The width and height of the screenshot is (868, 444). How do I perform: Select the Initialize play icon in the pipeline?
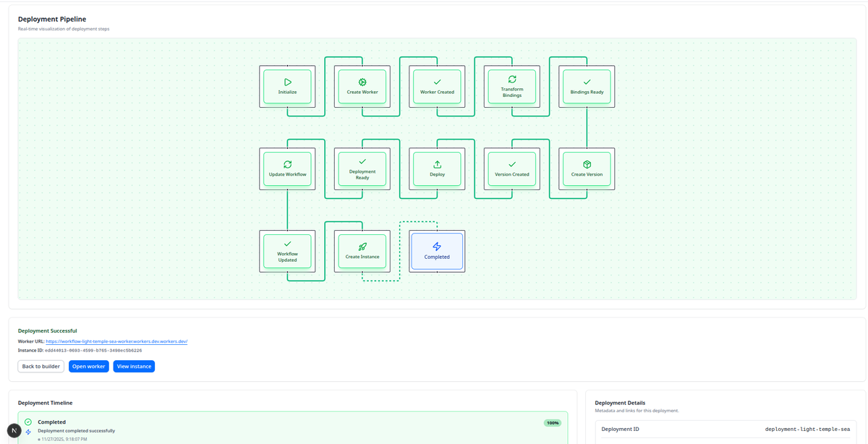tap(288, 81)
